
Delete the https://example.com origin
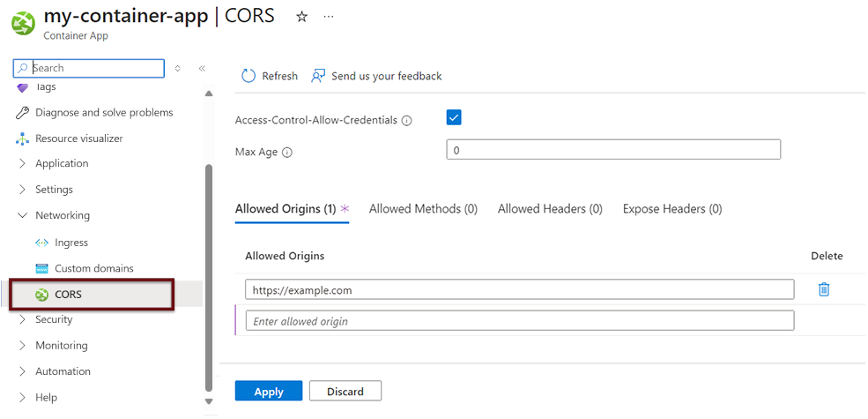pyautogui.click(x=824, y=289)
